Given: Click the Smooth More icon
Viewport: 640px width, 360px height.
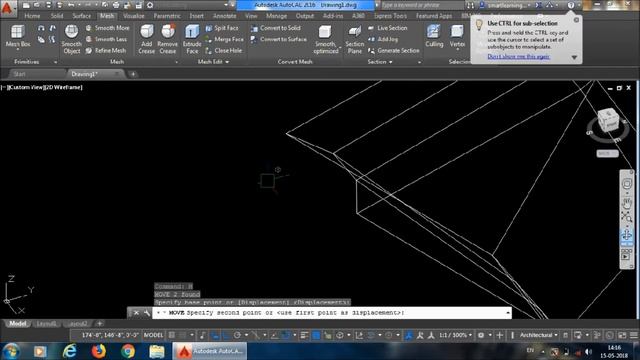Looking at the screenshot, I should 89,28.
